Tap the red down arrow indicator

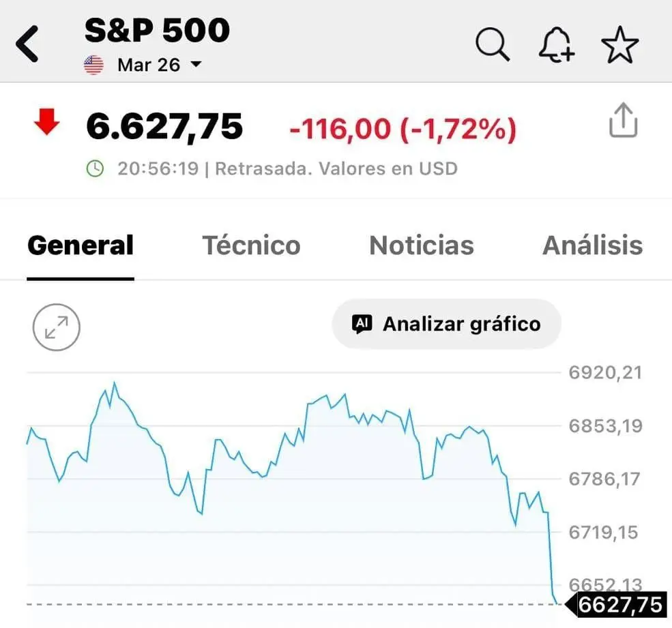pyautogui.click(x=46, y=123)
